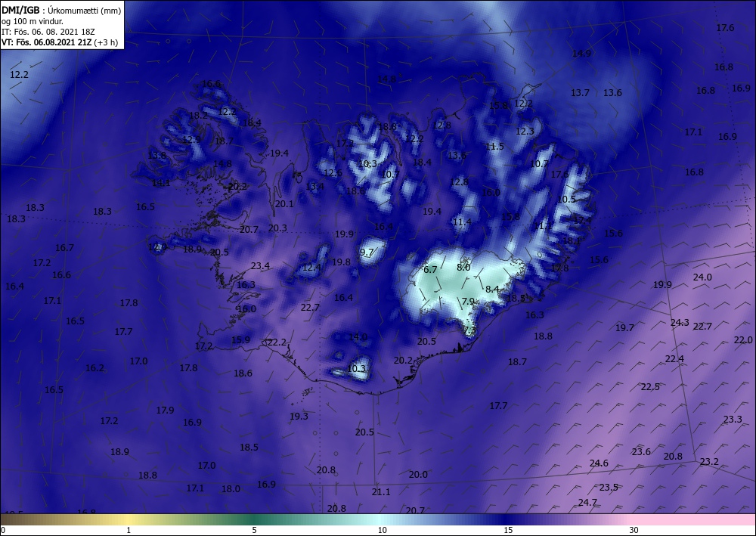Click the 16.7 value on the map
The height and width of the screenshot is (536, 756).
coord(64,248)
